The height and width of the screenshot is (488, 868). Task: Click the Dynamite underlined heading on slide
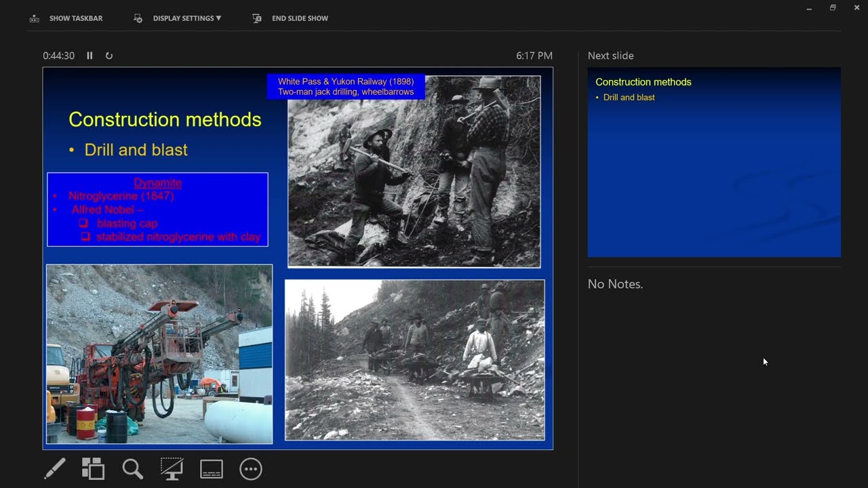click(158, 182)
